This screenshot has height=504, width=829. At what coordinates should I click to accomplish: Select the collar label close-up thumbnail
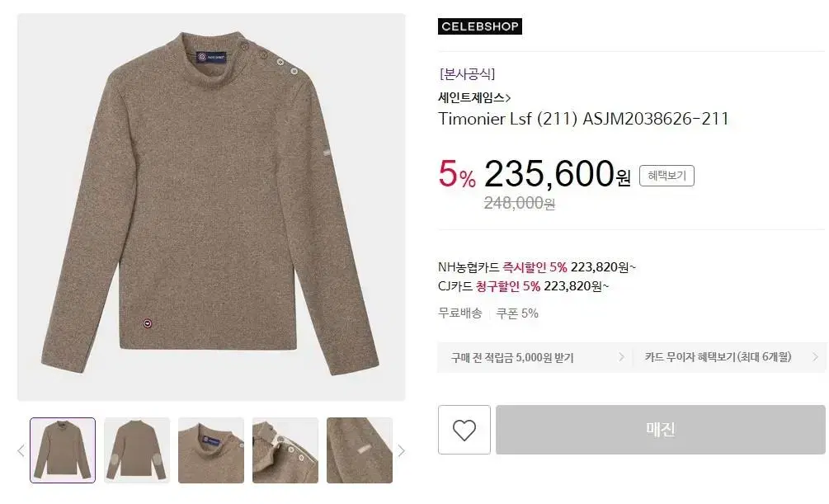pos(211,450)
